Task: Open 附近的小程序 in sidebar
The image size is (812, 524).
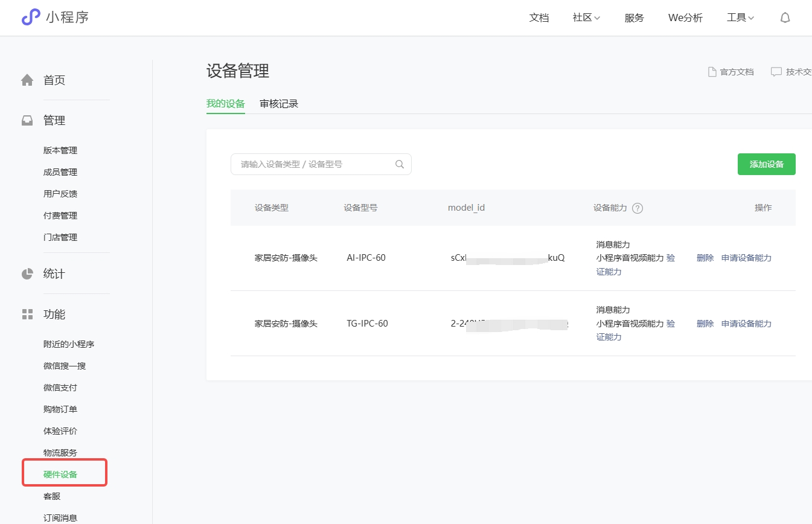Action: click(69, 344)
